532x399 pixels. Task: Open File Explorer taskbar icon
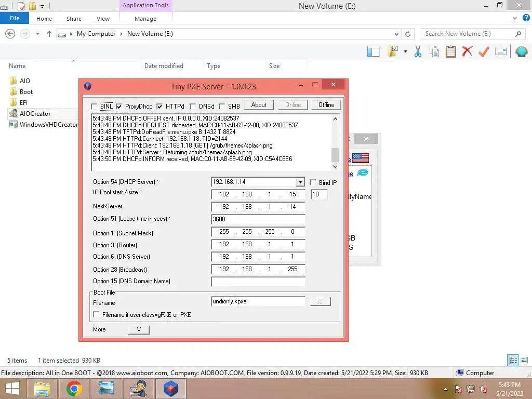42,389
